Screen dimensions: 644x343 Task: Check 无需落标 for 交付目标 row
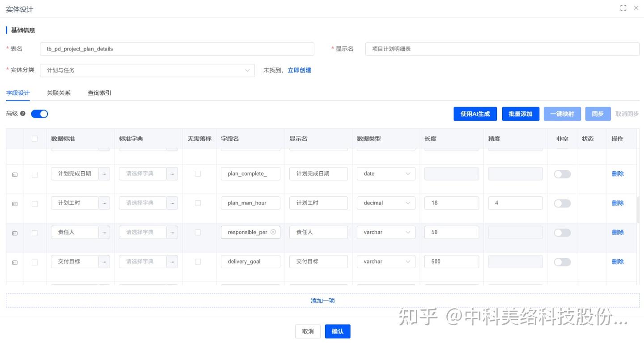coord(198,262)
